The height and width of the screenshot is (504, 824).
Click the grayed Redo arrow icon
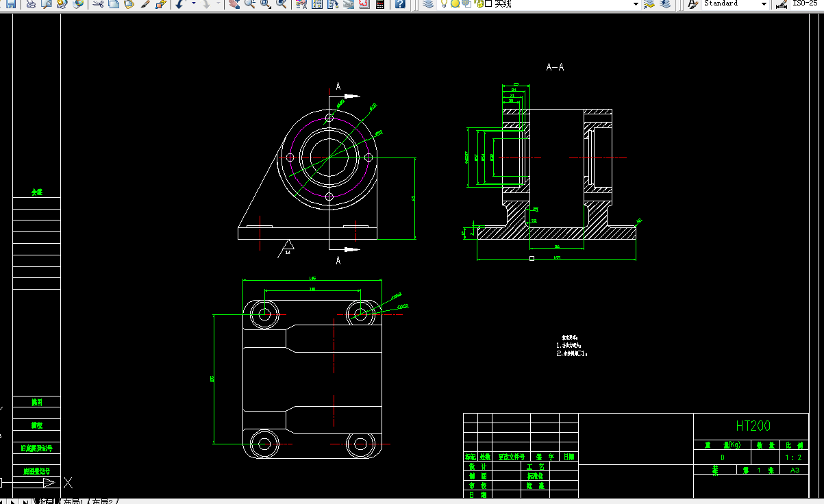(x=206, y=4)
